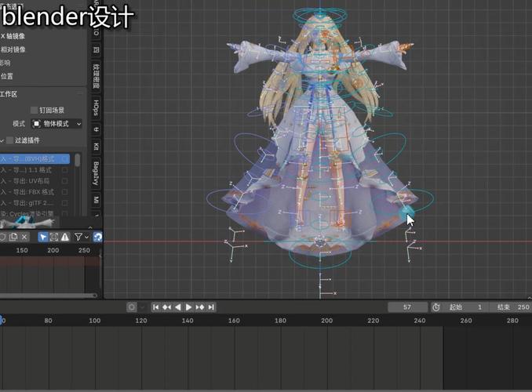Open the MI sidebar tab
This screenshot has width=532, height=392.
tap(97, 200)
